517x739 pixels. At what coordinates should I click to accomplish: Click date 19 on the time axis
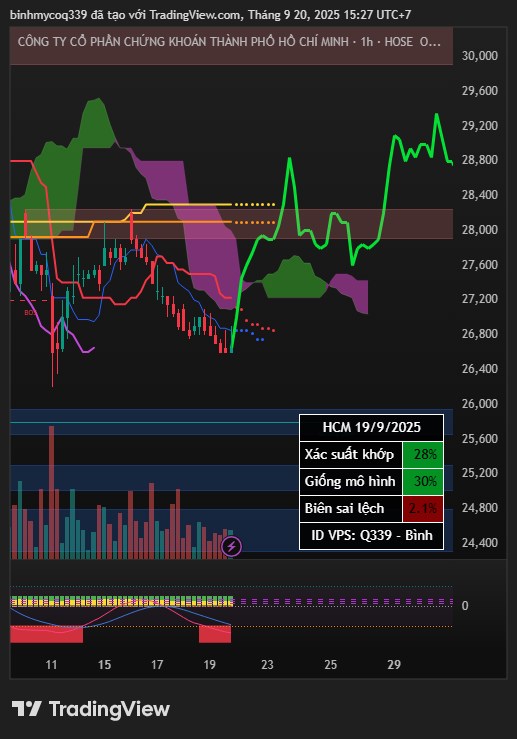209,665
